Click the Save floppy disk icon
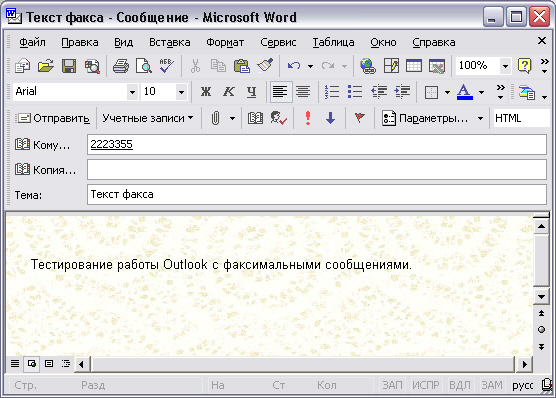 [x=69, y=66]
